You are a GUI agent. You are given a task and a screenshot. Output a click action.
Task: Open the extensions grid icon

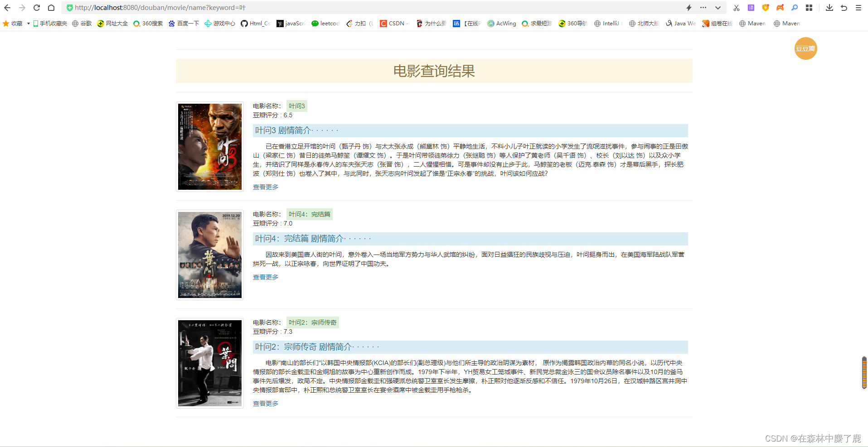[x=809, y=8]
